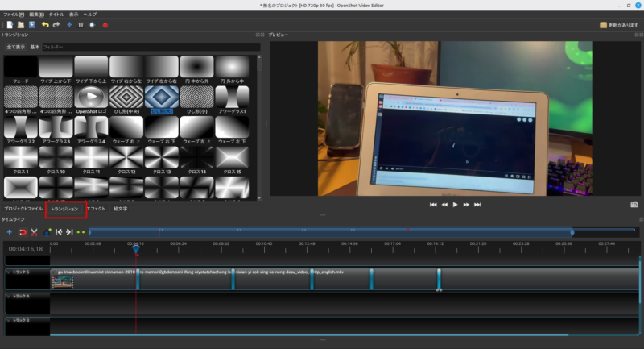Click the Undo arrow icon

45,25
